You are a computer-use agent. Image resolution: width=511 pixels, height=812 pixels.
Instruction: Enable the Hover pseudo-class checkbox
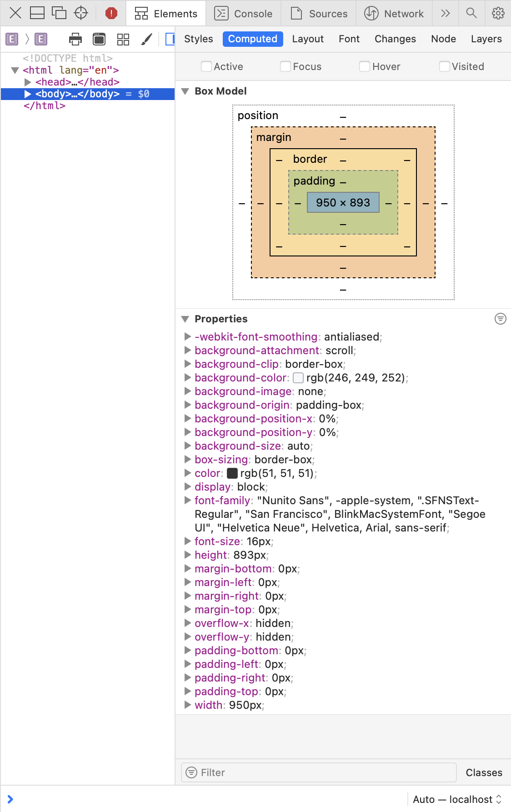(365, 66)
